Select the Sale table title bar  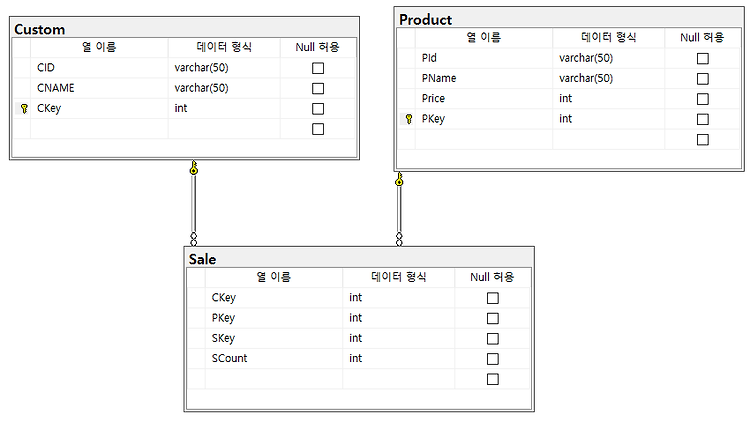359,259
